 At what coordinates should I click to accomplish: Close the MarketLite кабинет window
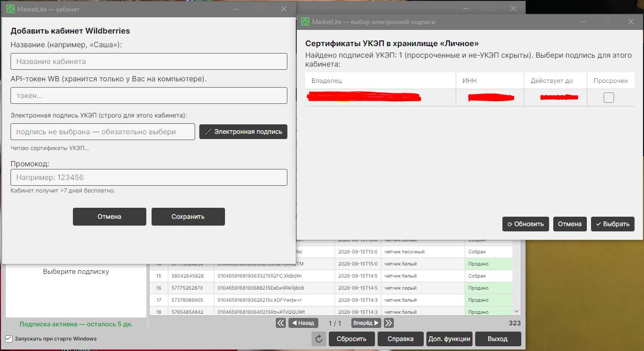pos(284,9)
